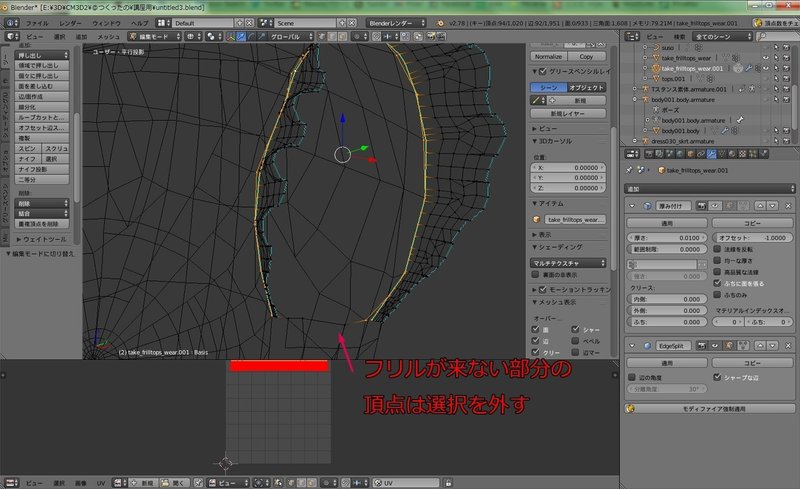Open the Physics properties tab icon

pyautogui.click(x=763, y=154)
